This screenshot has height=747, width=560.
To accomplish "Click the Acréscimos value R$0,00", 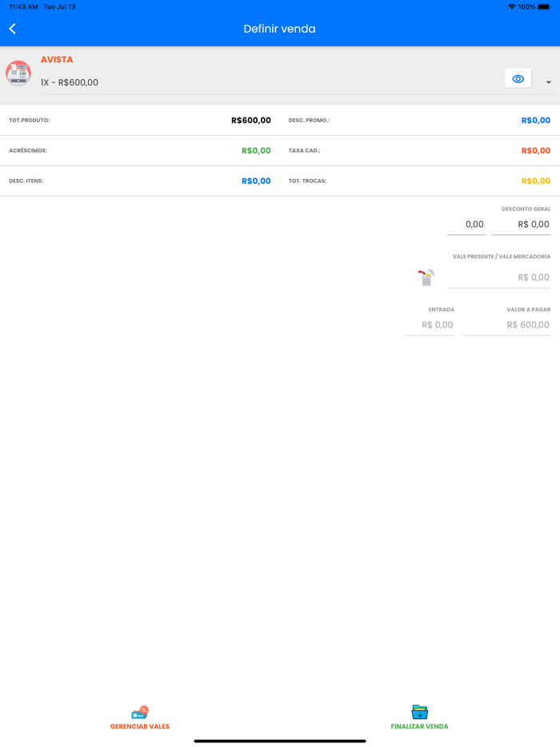I will 256,150.
